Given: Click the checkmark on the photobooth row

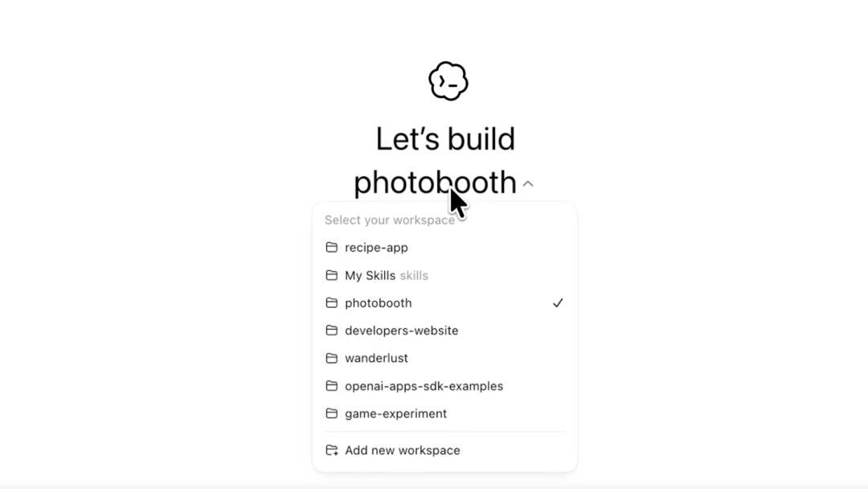Looking at the screenshot, I should coord(558,303).
